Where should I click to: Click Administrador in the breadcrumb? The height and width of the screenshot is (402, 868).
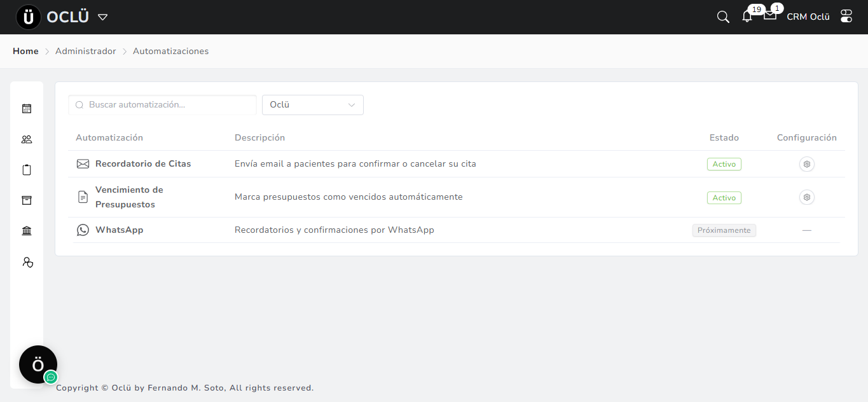click(86, 51)
